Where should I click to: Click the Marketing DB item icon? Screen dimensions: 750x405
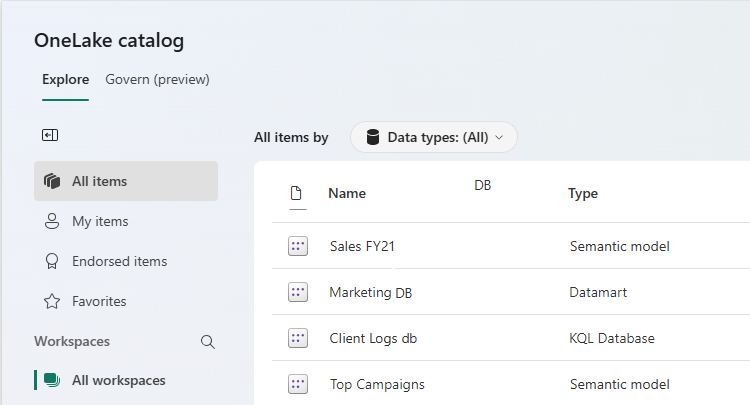pyautogui.click(x=298, y=292)
